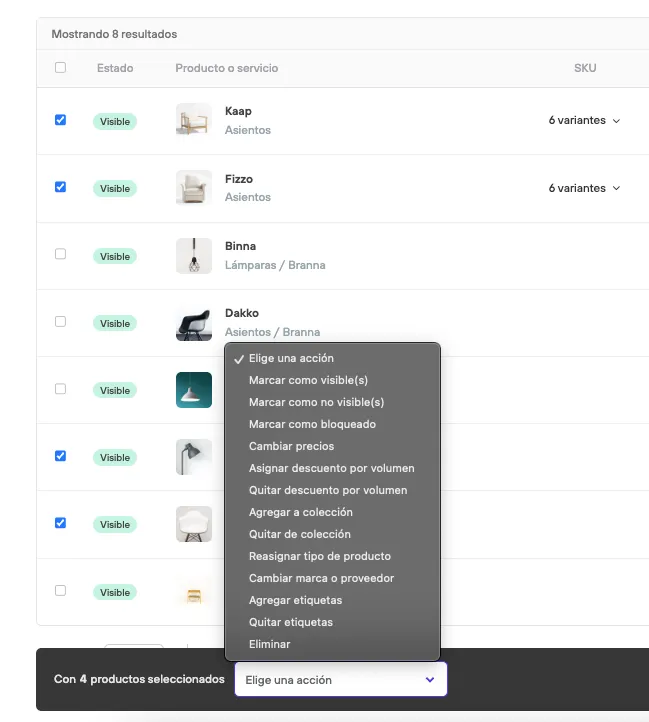Expand the 6 variantes list for Kaap
This screenshot has width=649, height=722.
click(584, 120)
